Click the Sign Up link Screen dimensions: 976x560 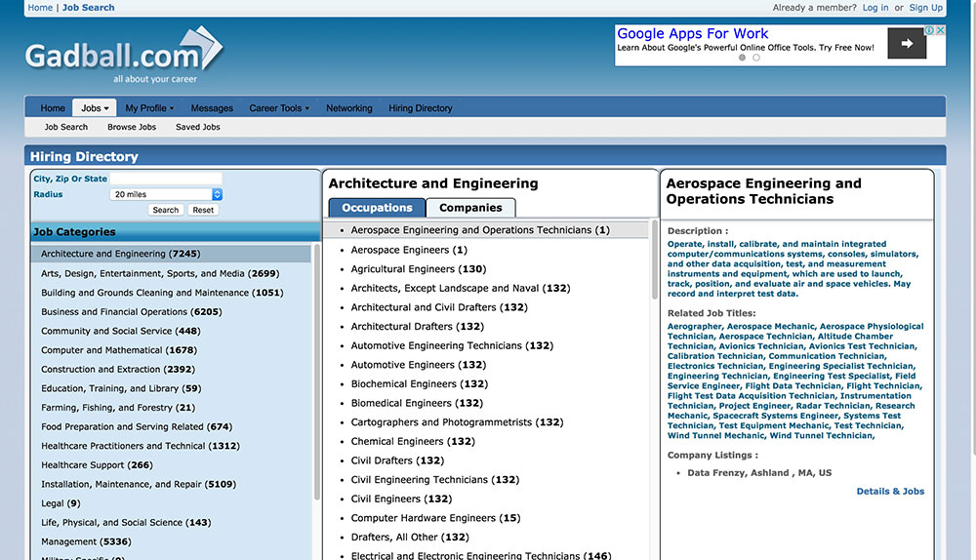point(925,8)
